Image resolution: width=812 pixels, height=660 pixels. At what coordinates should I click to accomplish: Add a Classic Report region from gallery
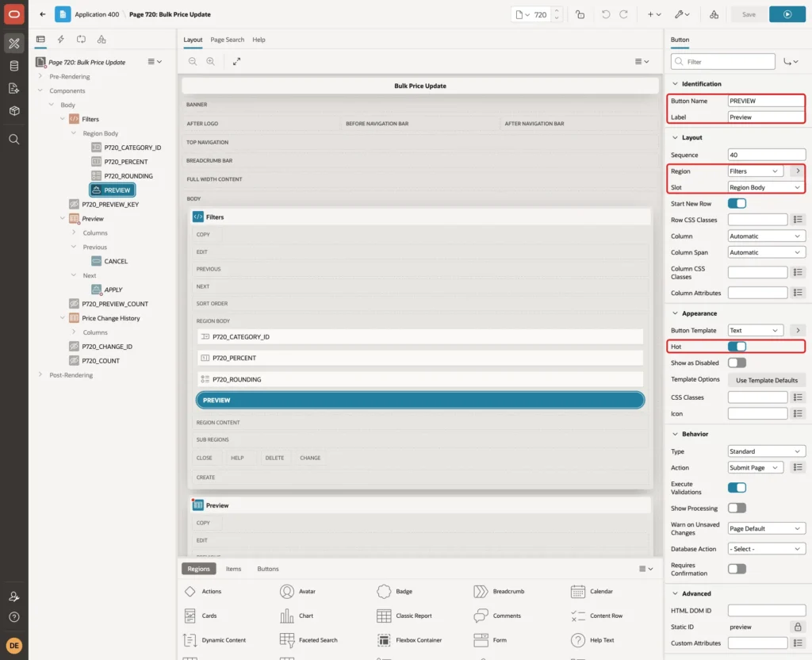(404, 616)
